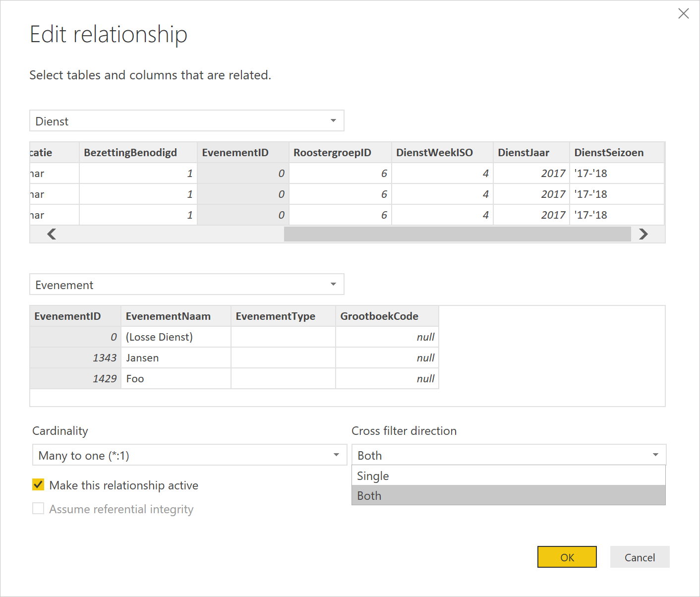Select the DienstWeekISO column header
Viewport: 700px width, 597px height.
click(x=443, y=153)
